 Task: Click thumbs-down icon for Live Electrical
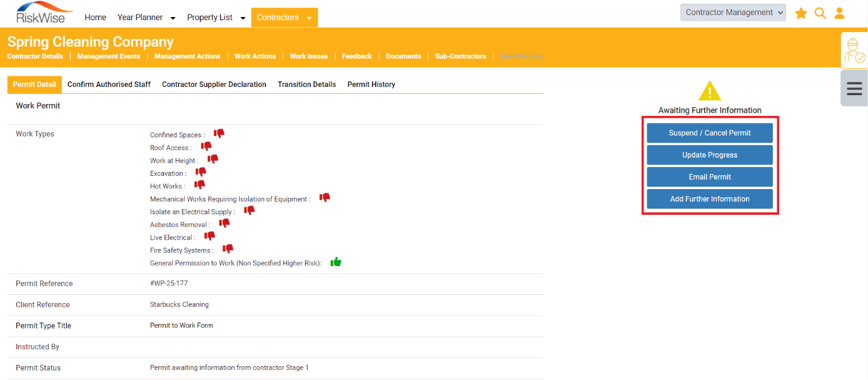(x=209, y=236)
